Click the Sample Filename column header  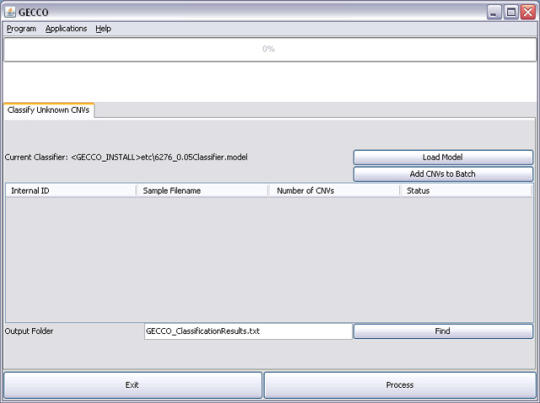(202, 190)
